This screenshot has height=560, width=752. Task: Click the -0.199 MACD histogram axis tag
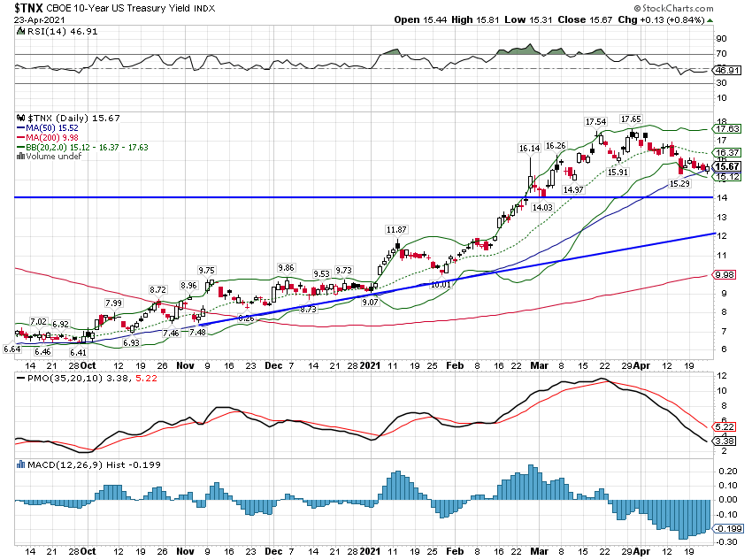click(x=728, y=528)
